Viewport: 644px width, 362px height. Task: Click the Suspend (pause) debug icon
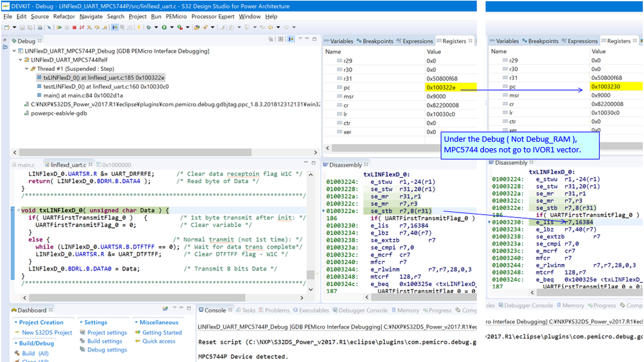click(x=67, y=28)
